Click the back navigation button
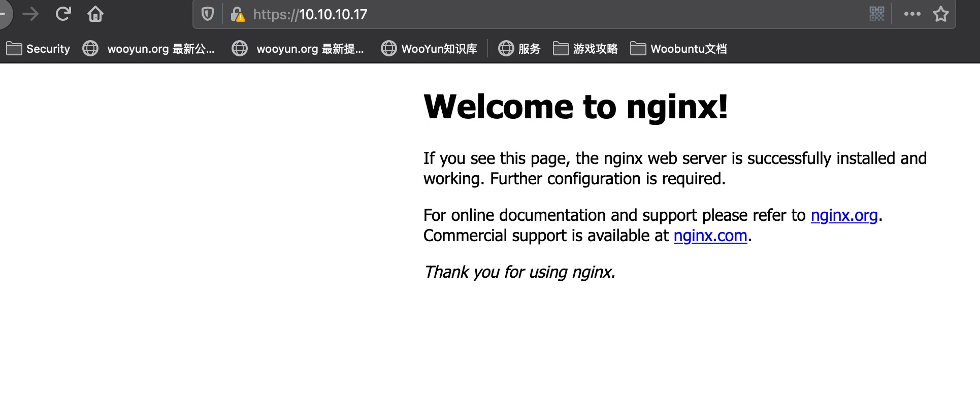The image size is (980, 395). coord(3,14)
